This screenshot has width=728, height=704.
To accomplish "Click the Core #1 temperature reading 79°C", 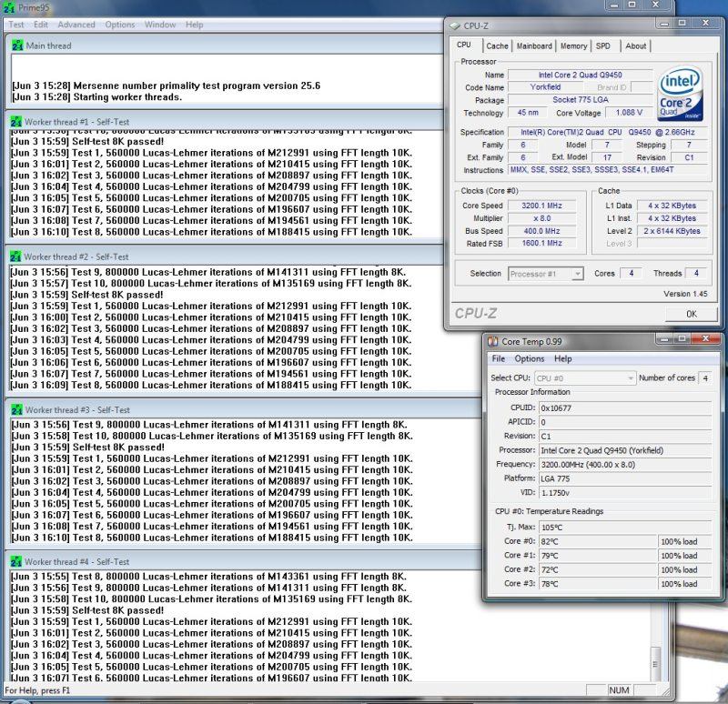I will pyautogui.click(x=599, y=556).
